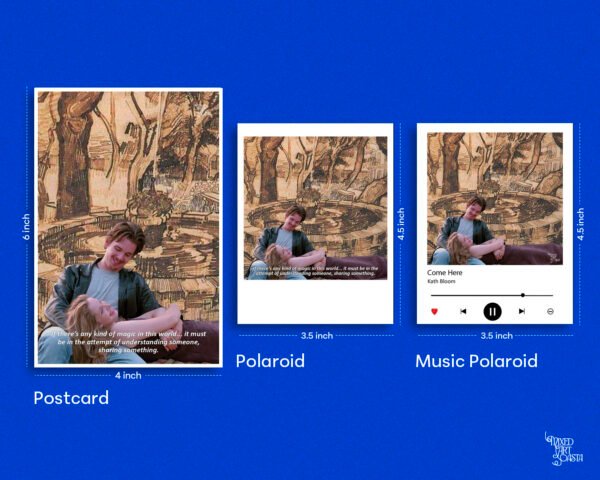Click the 'Music Polaroid' label text

point(476,361)
